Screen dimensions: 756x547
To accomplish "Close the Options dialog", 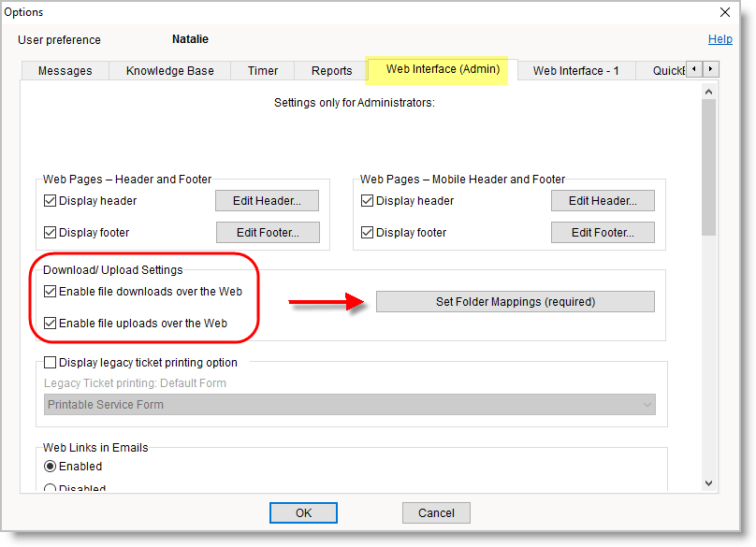I will 724,12.
